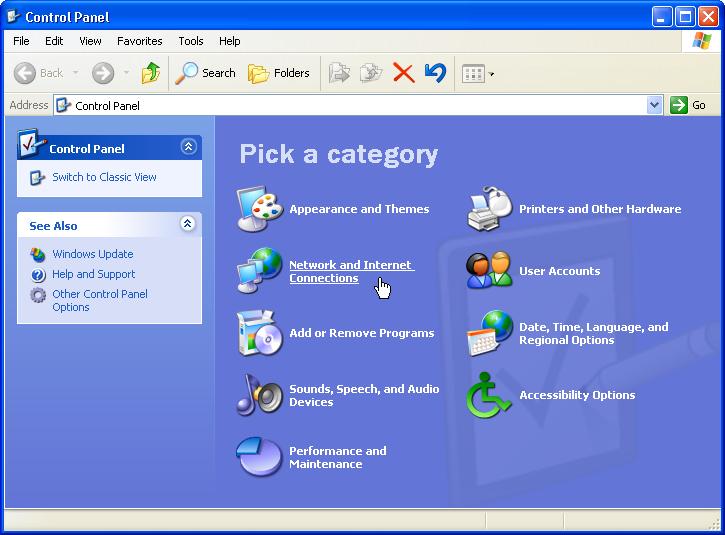Viewport: 725px width, 535px height.
Task: Open the Appearance and Themes palette icon
Action: click(260, 209)
